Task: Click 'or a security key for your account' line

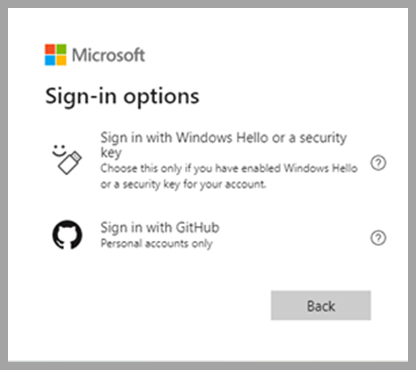Action: (183, 184)
